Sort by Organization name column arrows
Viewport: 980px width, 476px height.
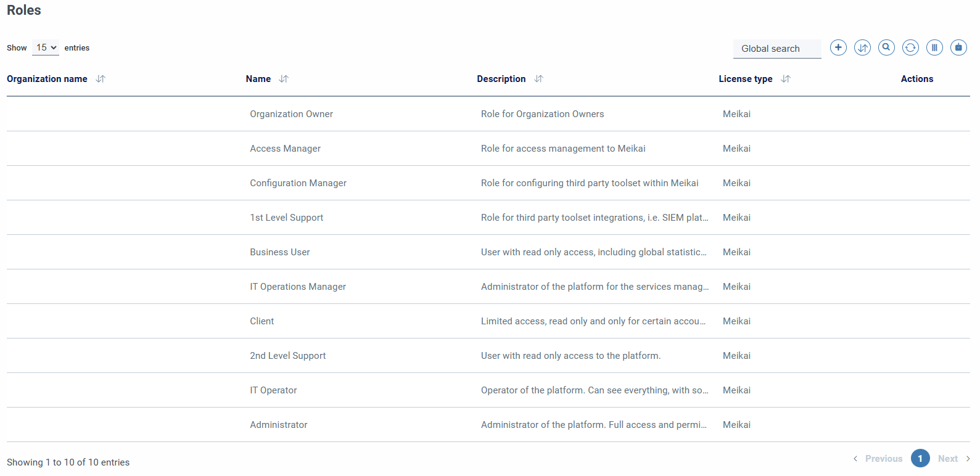coord(101,79)
